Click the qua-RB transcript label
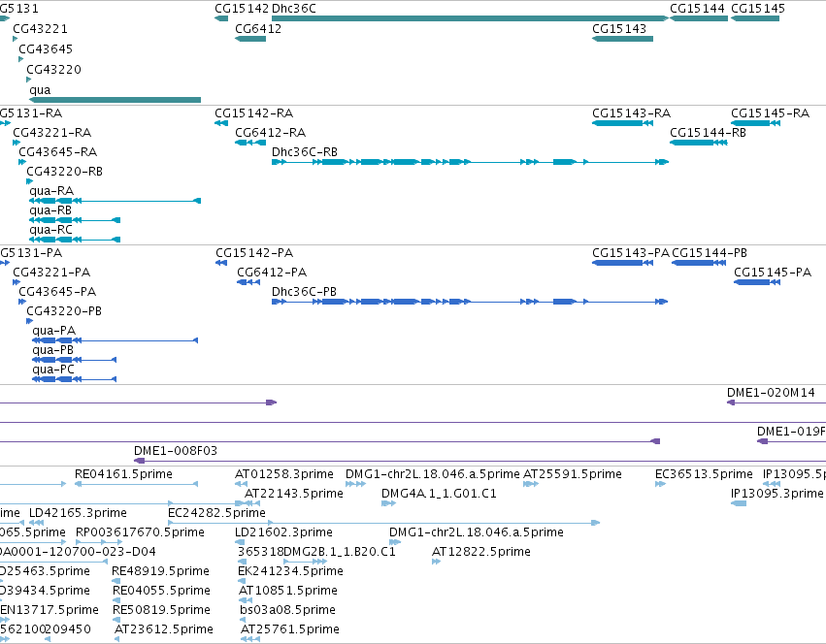Screen dimensions: 826x644 point(50,210)
